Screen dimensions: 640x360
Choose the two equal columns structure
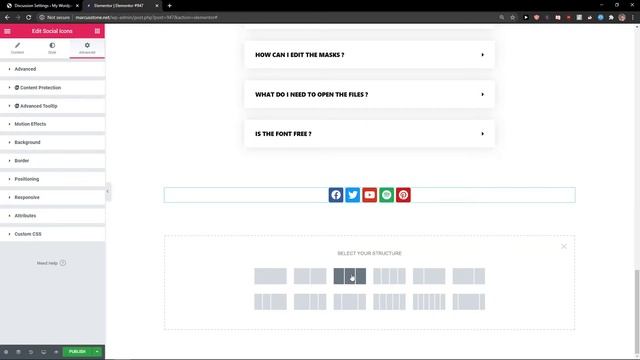(310, 276)
